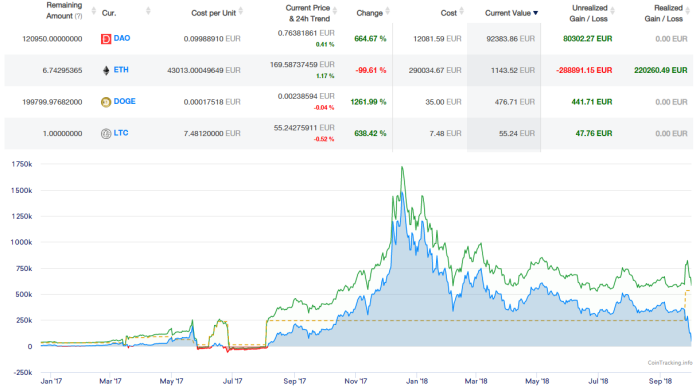Select LTC current price 55.24275911 EUR
The width and height of the screenshot is (700, 387).
click(304, 128)
